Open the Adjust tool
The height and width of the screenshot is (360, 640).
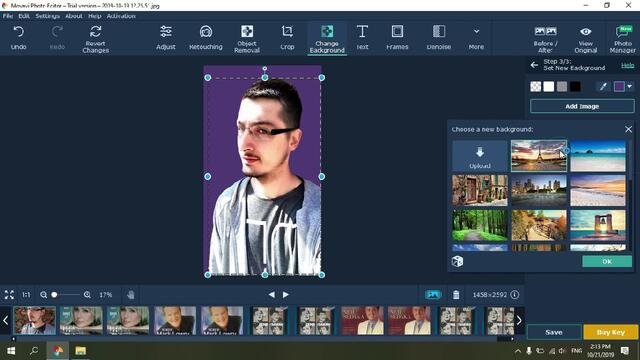(x=166, y=38)
